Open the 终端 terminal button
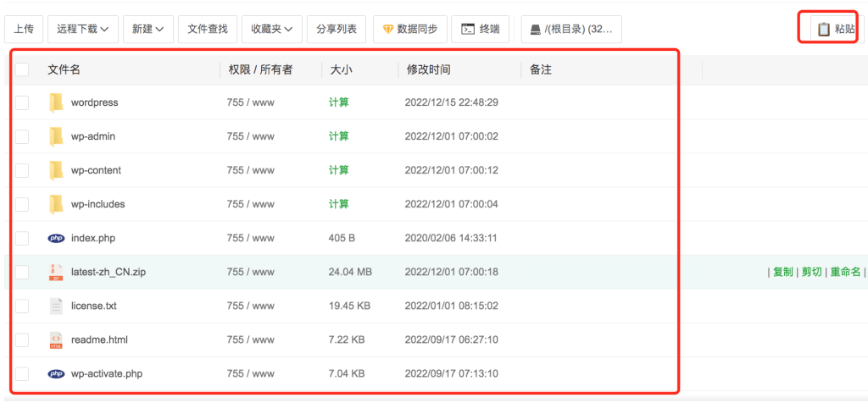 click(x=481, y=30)
